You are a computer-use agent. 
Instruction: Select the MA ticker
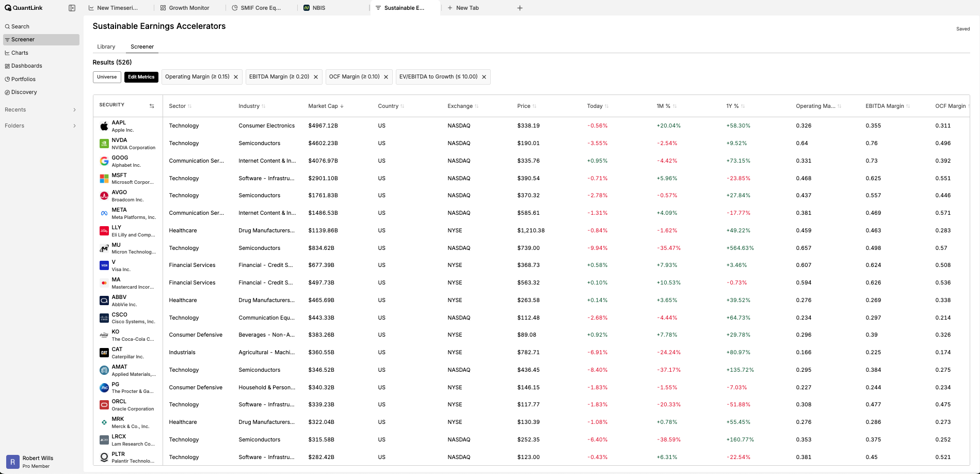116,279
